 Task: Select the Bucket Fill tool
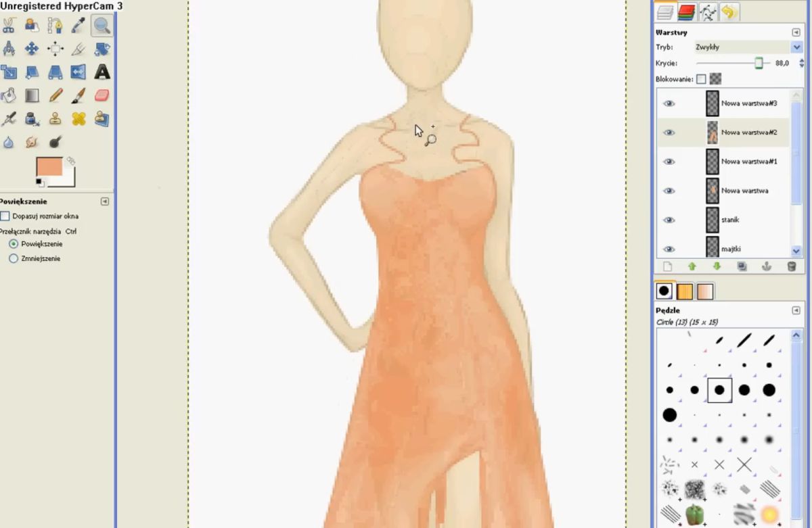tap(8, 95)
